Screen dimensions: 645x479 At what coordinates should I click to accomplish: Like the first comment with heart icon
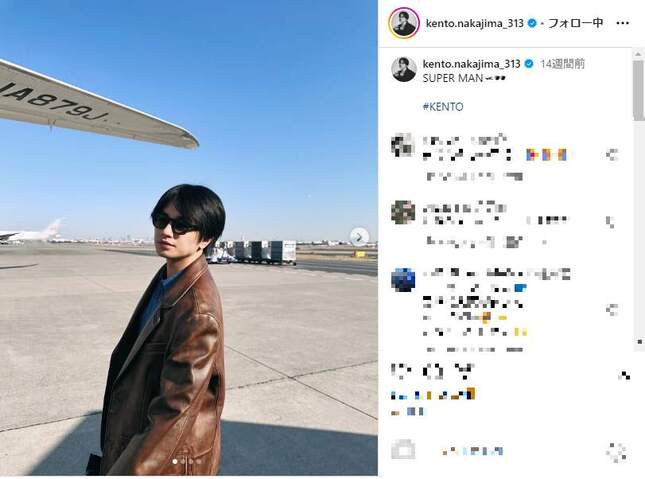pyautogui.click(x=612, y=155)
